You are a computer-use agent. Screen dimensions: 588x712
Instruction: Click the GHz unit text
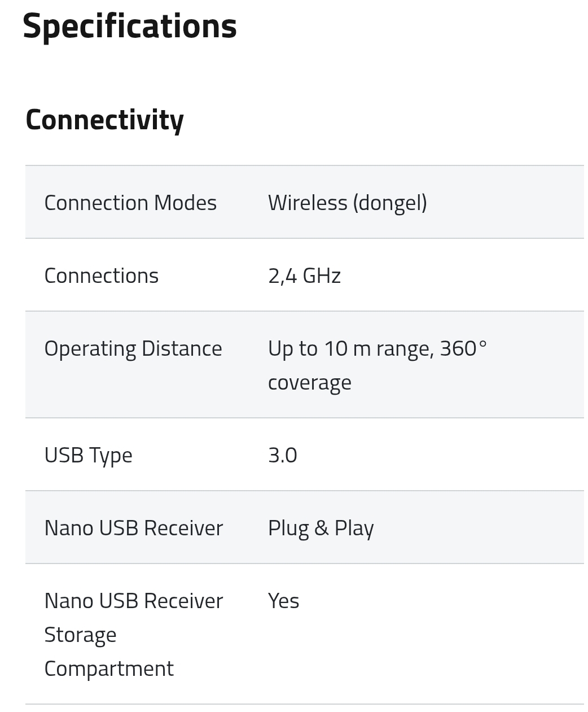[x=322, y=276]
